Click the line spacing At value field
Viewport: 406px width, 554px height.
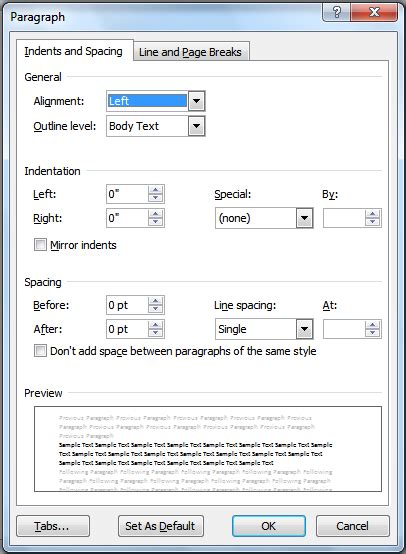[344, 329]
